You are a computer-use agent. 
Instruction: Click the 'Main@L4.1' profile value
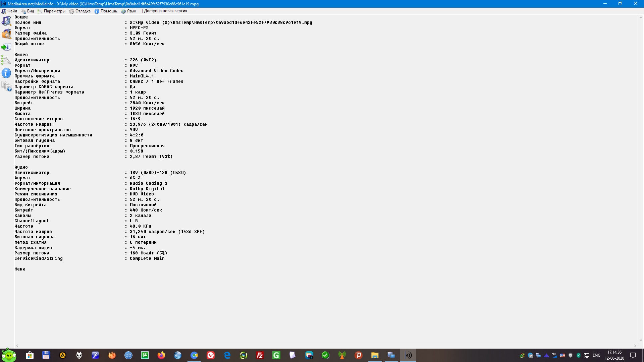pos(142,76)
